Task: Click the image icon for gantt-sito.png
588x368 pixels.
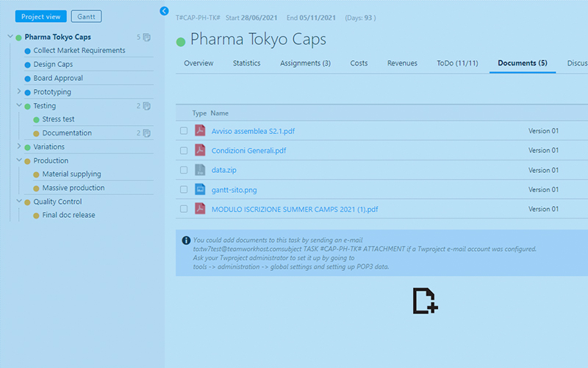Action: pos(200,189)
